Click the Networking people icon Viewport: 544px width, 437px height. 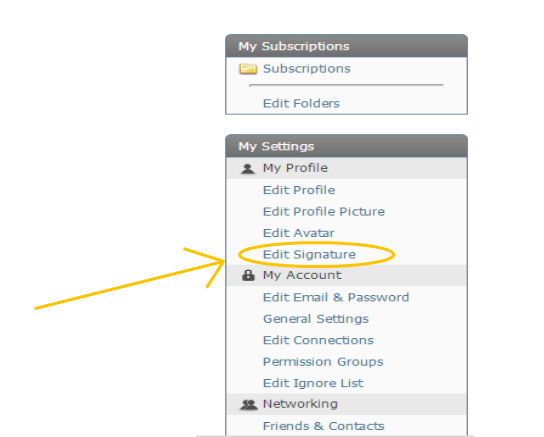click(248, 404)
